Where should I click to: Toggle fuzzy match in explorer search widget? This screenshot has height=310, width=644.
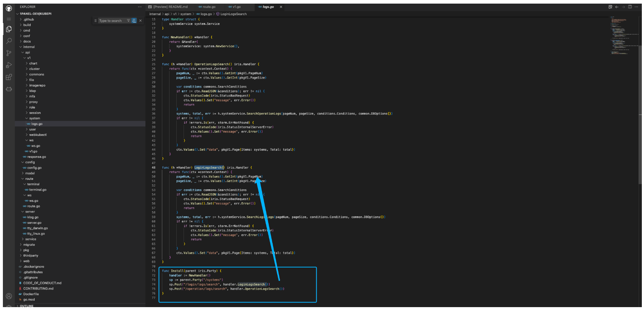coord(134,21)
